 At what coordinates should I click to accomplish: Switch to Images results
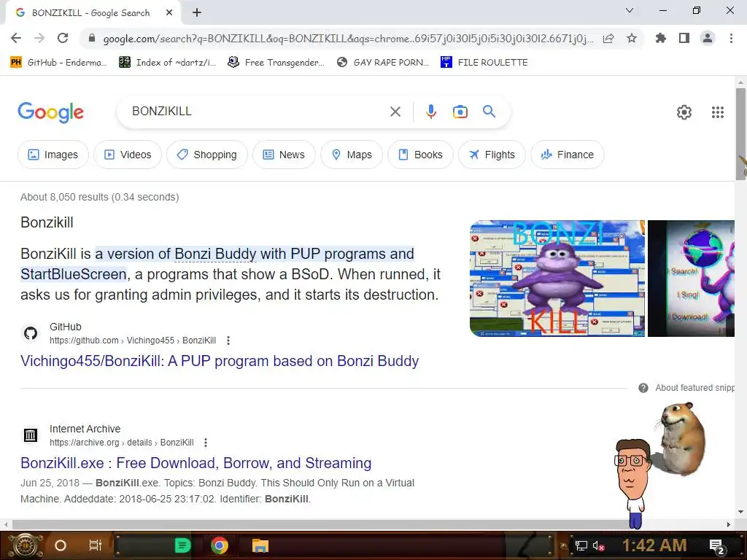53,155
